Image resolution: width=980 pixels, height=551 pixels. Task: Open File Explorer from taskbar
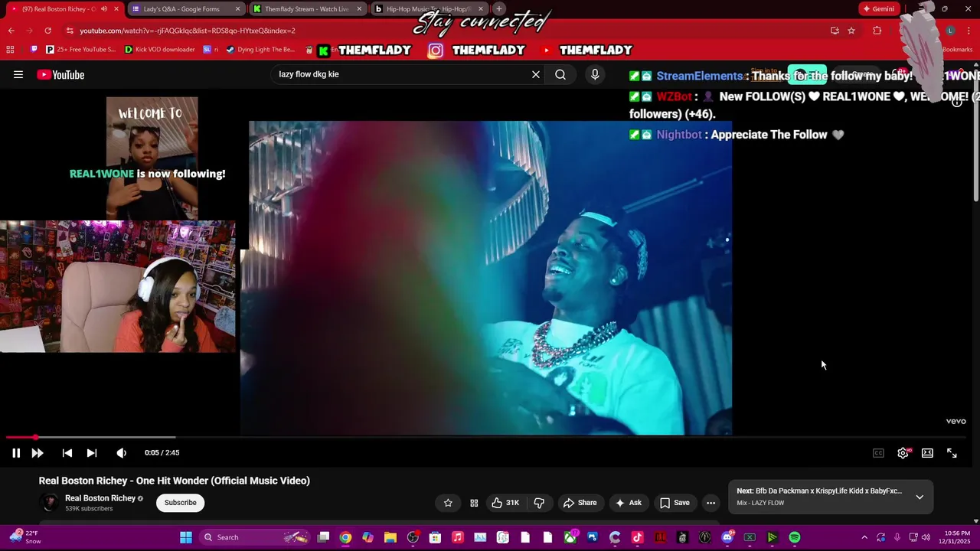[x=390, y=537]
